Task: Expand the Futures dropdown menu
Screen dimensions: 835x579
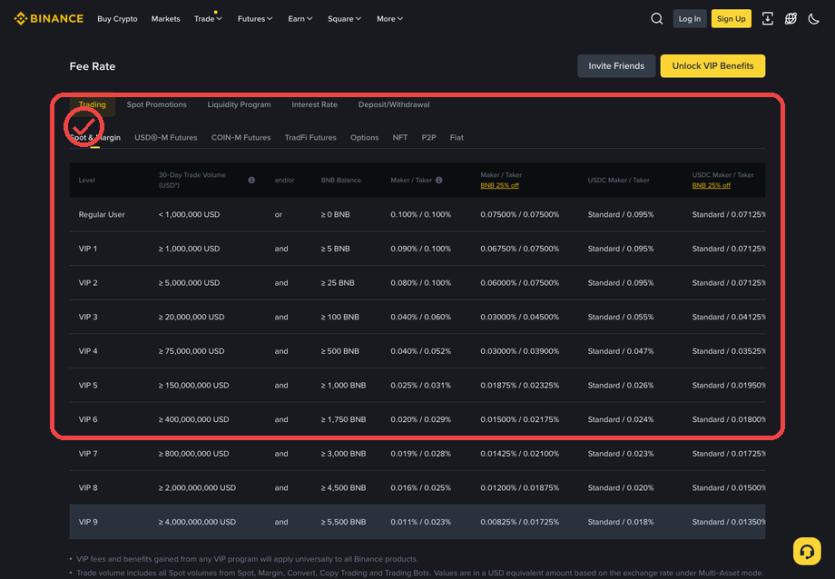Action: point(255,19)
